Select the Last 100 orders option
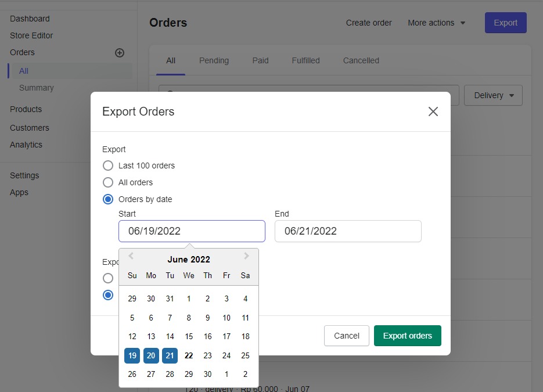Image resolution: width=543 pixels, height=392 pixels. click(x=108, y=166)
